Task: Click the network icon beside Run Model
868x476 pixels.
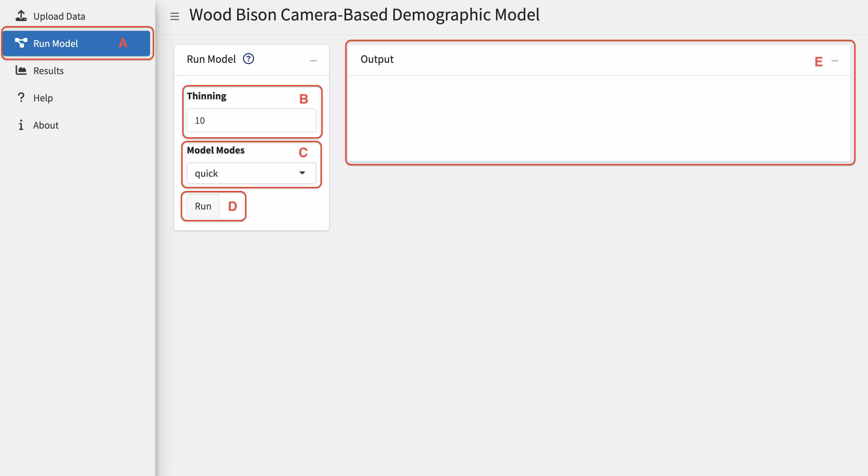Action: [21, 43]
